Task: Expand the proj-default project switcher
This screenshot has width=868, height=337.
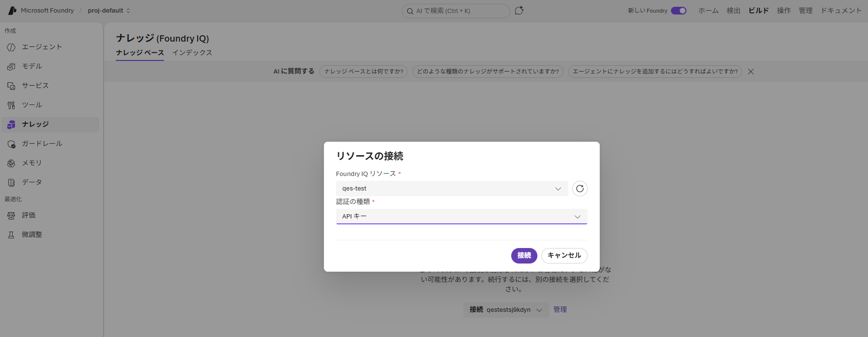Action: (109, 11)
